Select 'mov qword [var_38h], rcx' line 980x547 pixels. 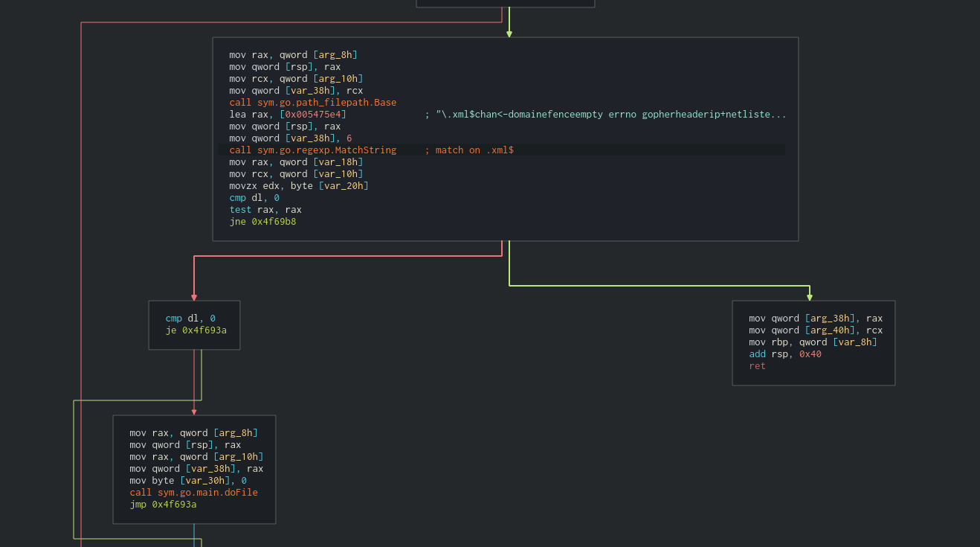pos(296,91)
